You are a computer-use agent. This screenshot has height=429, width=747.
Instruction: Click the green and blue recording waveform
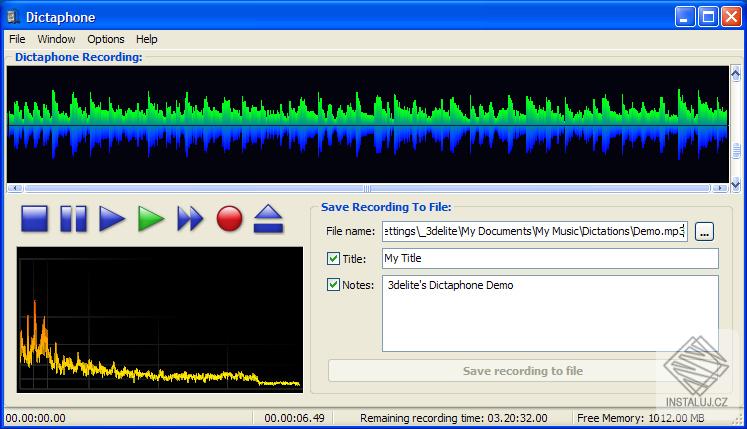[368, 124]
